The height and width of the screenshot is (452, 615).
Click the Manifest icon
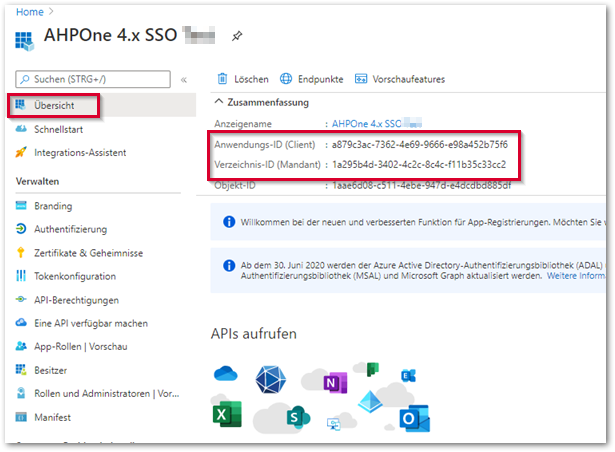click(x=21, y=417)
